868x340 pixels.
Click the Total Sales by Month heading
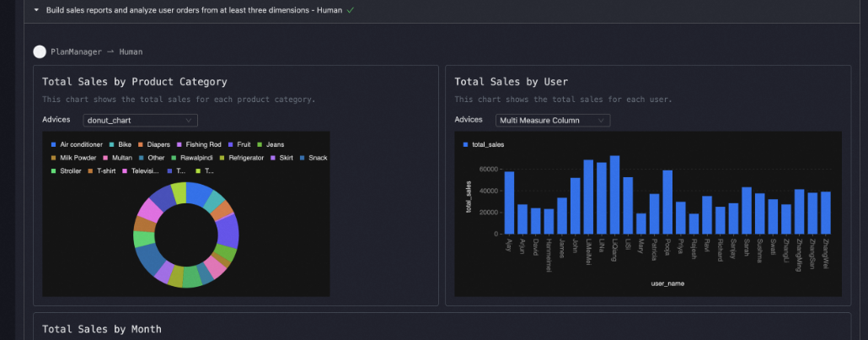[101, 329]
